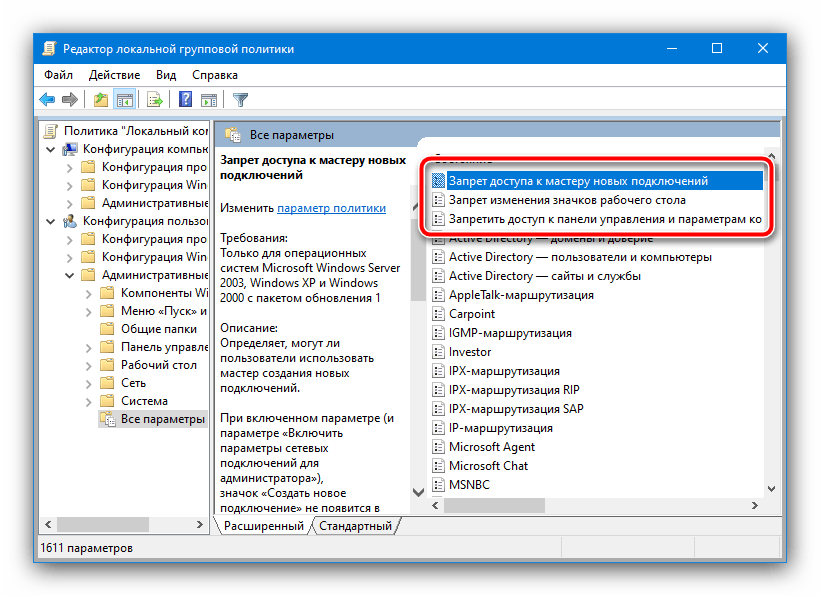Select the Общие папки tree item
Screen dimensions: 820x596
pos(159,329)
